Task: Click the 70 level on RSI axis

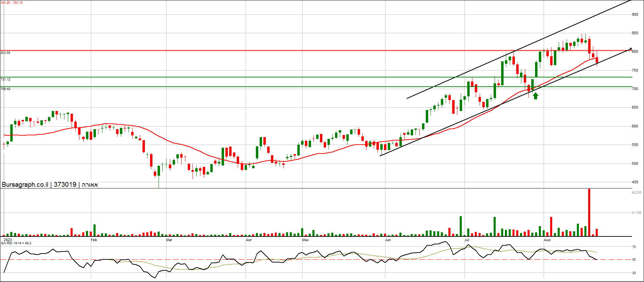Action: [634, 247]
